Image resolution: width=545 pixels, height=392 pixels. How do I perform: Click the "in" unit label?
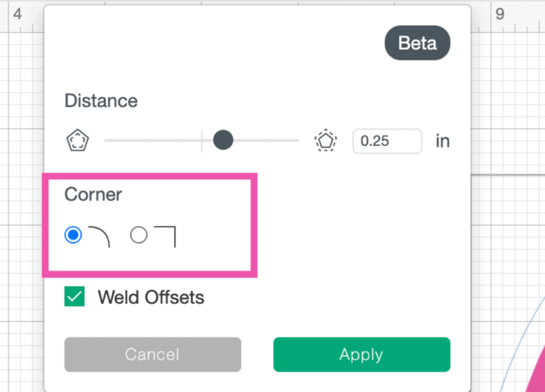pyautogui.click(x=443, y=140)
